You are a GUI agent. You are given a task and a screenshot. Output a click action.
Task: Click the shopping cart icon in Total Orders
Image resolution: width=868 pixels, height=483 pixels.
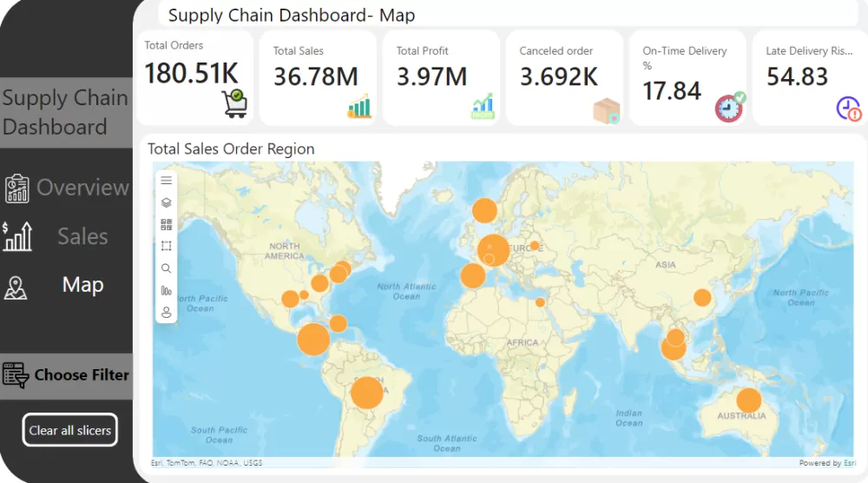coord(234,103)
